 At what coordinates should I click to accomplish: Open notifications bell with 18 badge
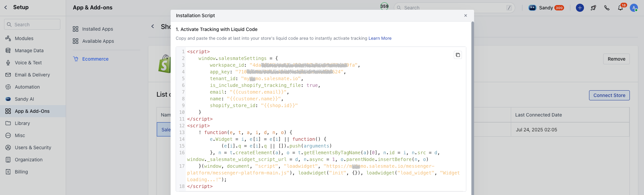620,8
